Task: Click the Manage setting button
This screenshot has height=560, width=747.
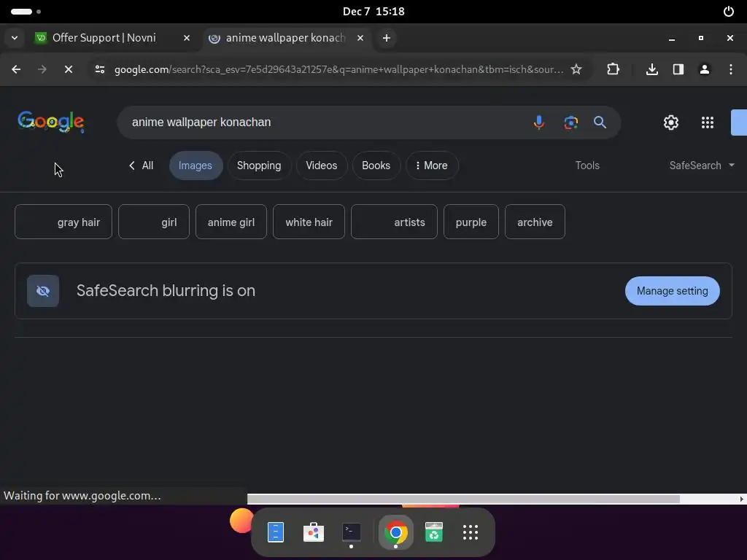Action: pyautogui.click(x=672, y=291)
